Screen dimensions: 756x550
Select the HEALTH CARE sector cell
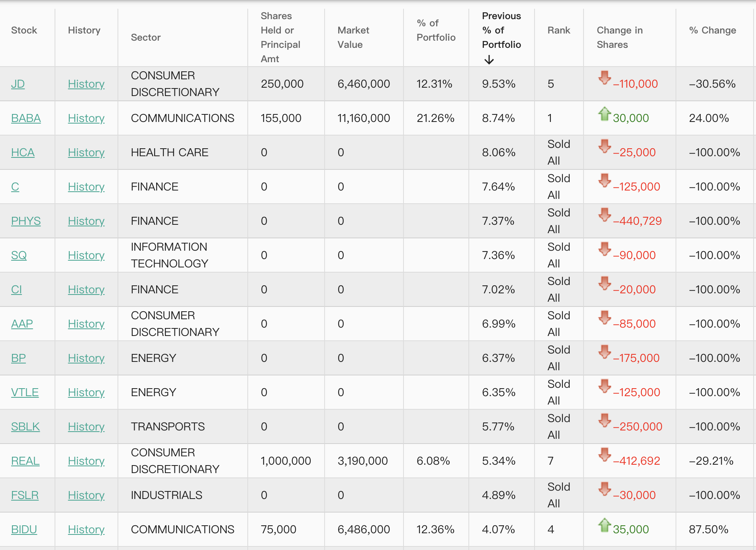click(170, 152)
